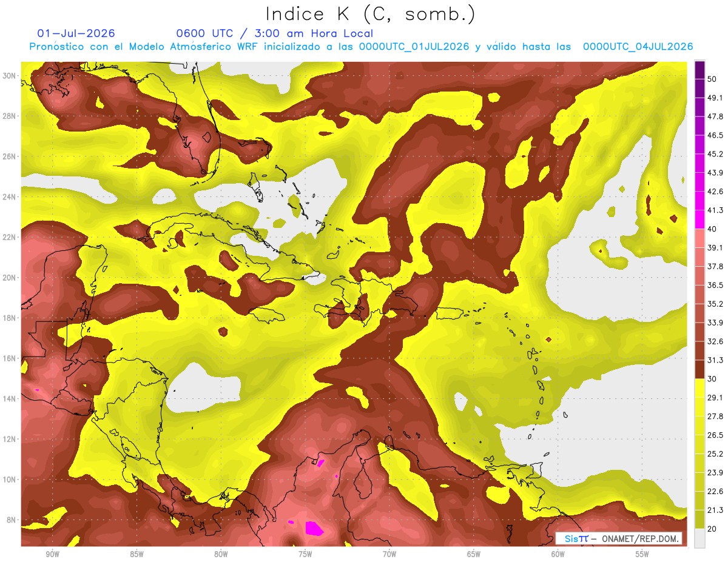The height and width of the screenshot is (562, 728).
Task: Click the 85W longitude label
Action: pos(136,554)
